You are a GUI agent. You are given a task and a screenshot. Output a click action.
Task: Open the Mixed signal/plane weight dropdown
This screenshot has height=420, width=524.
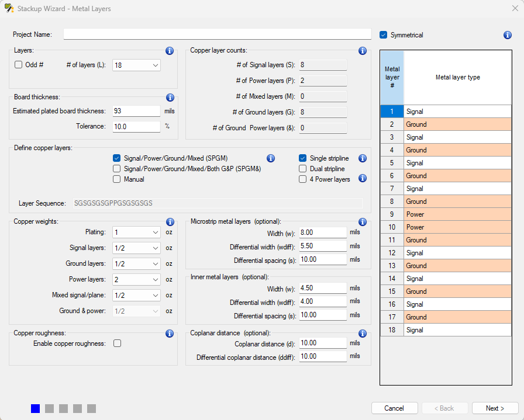[136, 295]
